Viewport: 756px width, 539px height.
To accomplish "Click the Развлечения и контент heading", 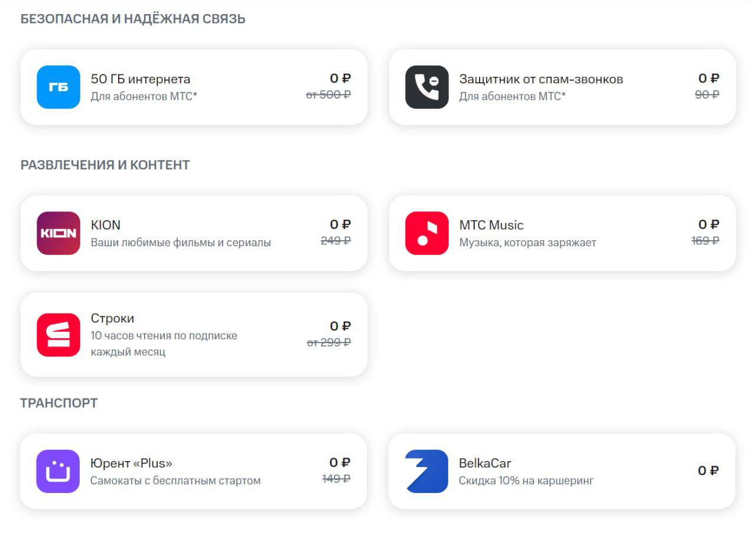I will click(105, 165).
